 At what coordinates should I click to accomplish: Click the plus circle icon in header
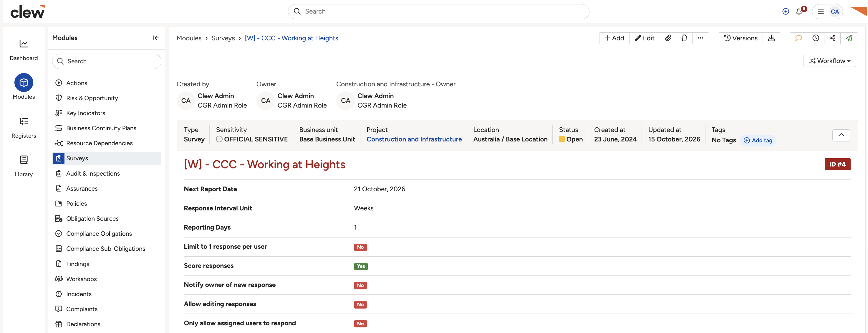coord(786,11)
